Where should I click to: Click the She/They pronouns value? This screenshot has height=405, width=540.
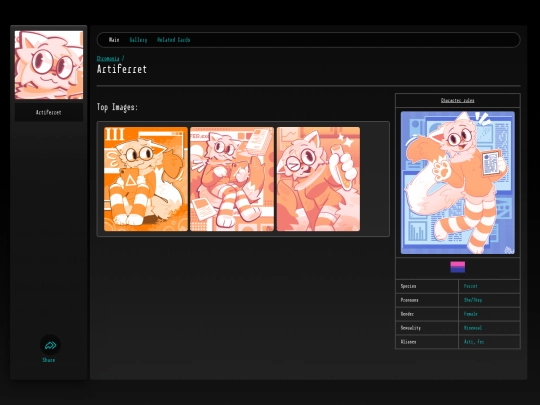[473, 300]
